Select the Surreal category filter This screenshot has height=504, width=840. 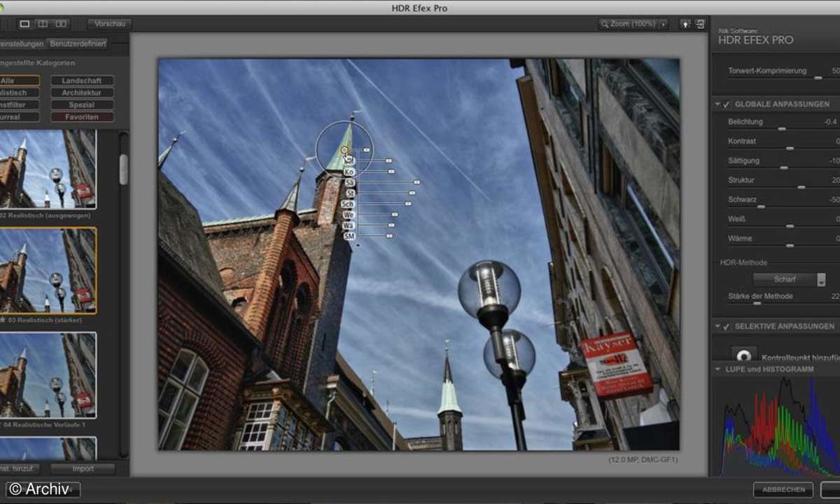19,117
